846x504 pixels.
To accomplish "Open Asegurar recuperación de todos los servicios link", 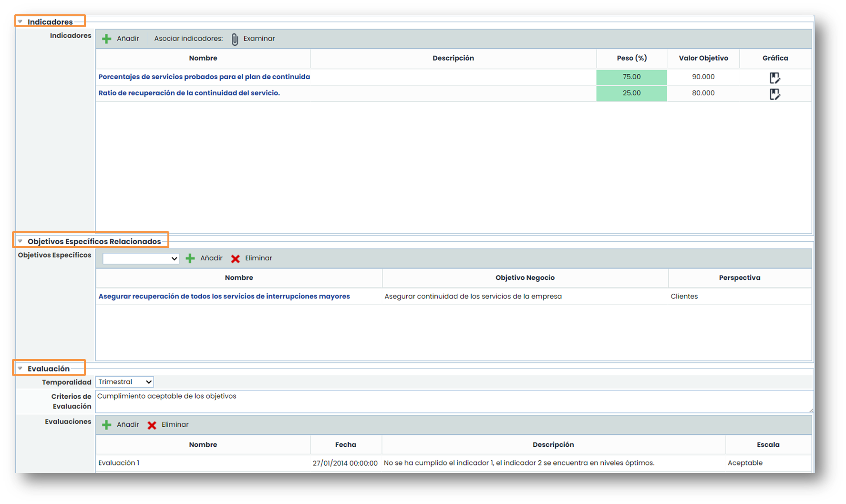I will pos(224,297).
